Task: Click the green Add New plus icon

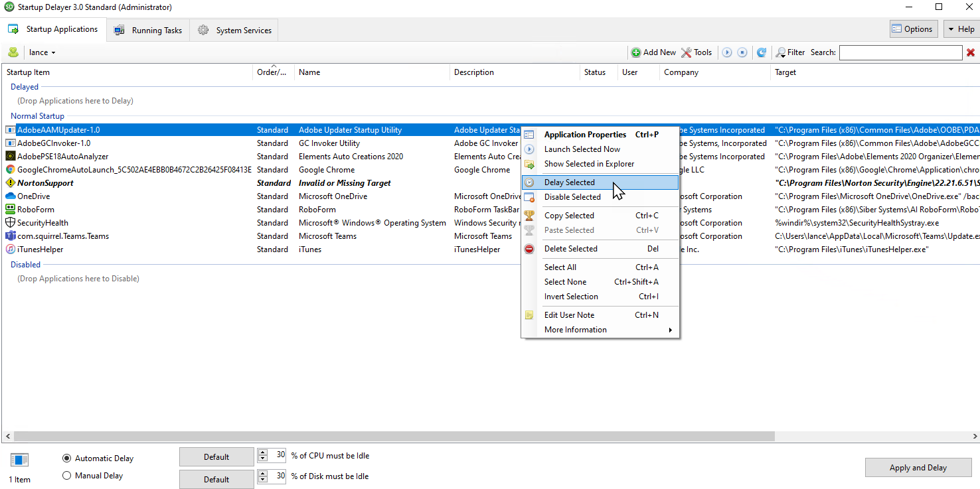Action: [x=636, y=52]
